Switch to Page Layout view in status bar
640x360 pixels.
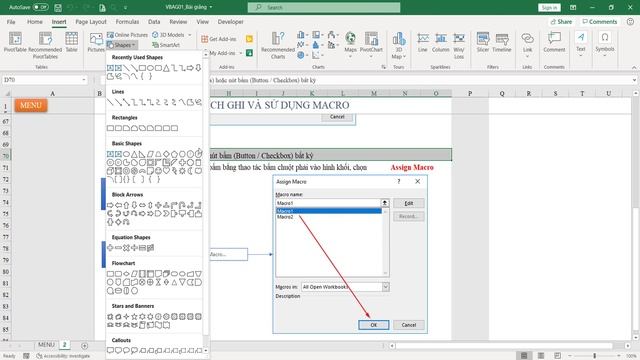click(x=540, y=356)
